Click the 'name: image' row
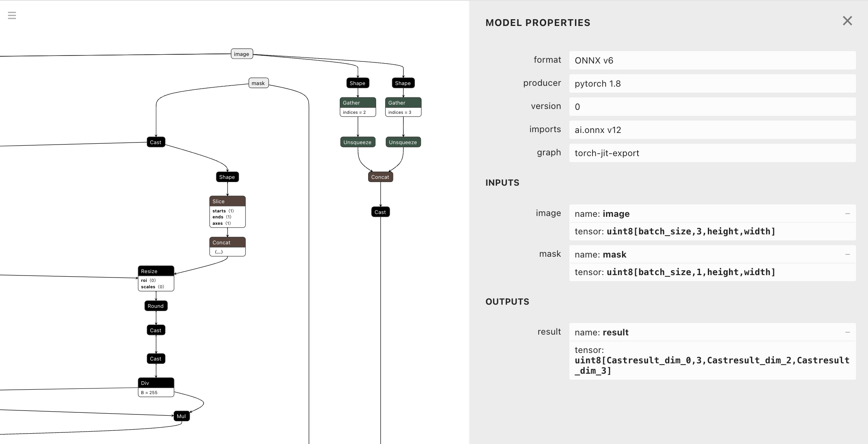This screenshot has height=444, width=868. pyautogui.click(x=712, y=214)
